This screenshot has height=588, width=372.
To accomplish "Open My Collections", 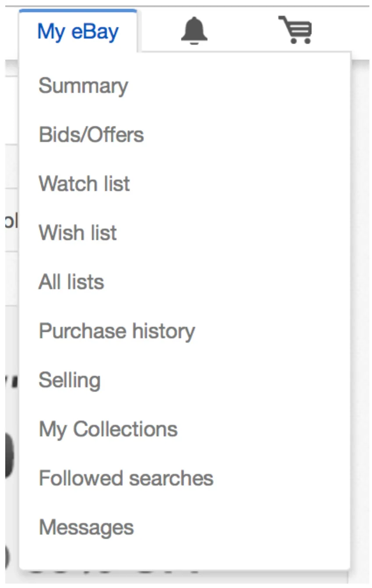I will 108,429.
